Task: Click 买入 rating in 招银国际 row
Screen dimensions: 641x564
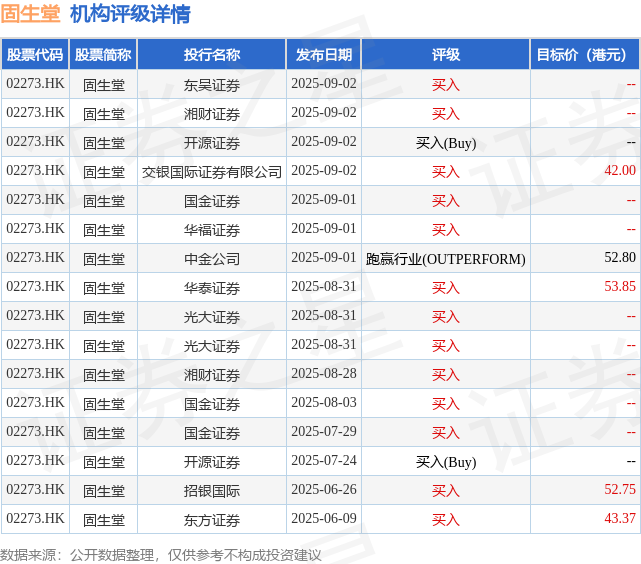Action: click(x=446, y=491)
